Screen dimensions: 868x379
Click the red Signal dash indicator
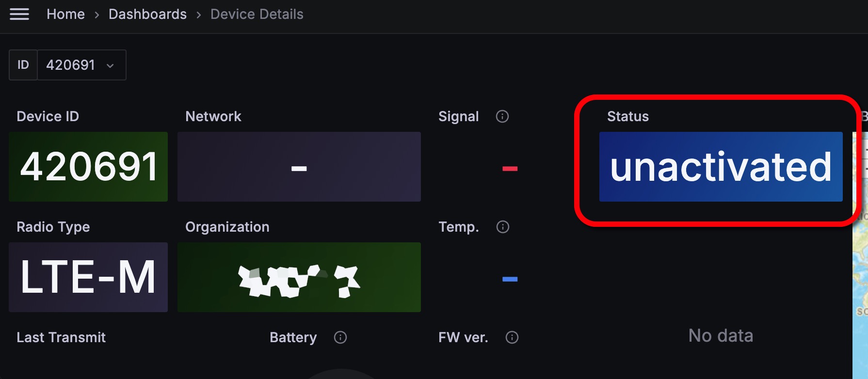pyautogui.click(x=510, y=169)
